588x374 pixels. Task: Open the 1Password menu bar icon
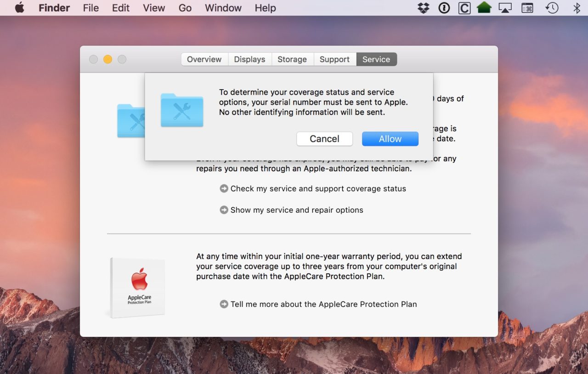click(444, 8)
